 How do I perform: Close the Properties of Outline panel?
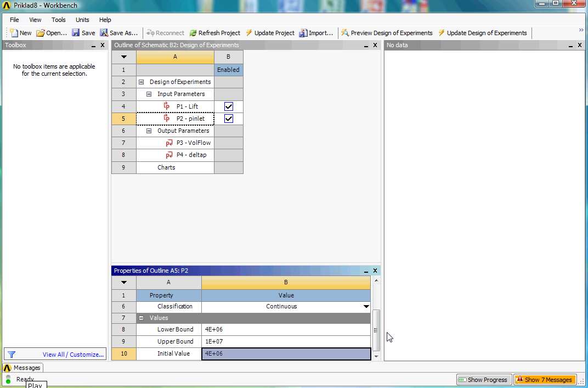tap(375, 271)
